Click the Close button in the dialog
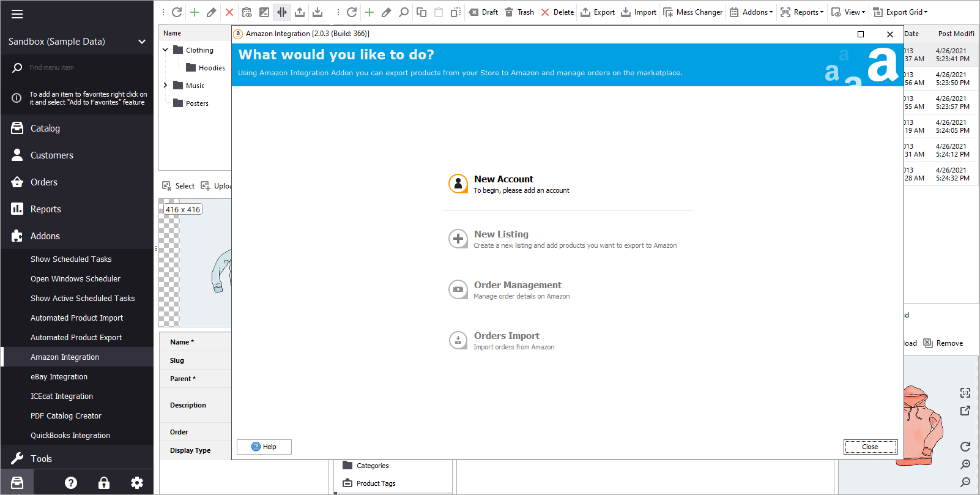Image resolution: width=980 pixels, height=495 pixels. coord(870,447)
